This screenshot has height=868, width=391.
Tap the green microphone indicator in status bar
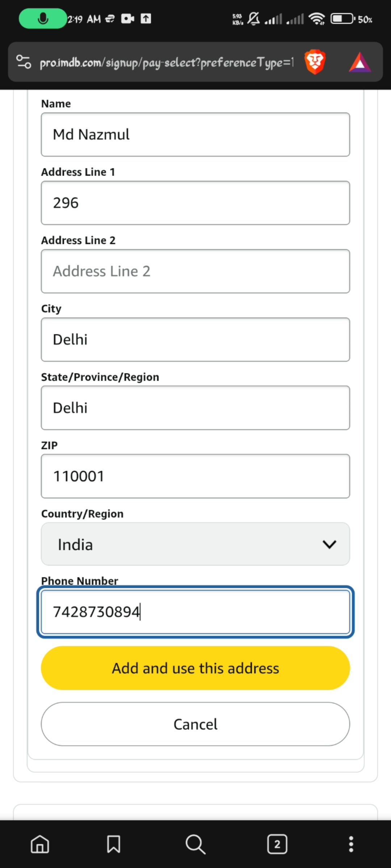(43, 18)
